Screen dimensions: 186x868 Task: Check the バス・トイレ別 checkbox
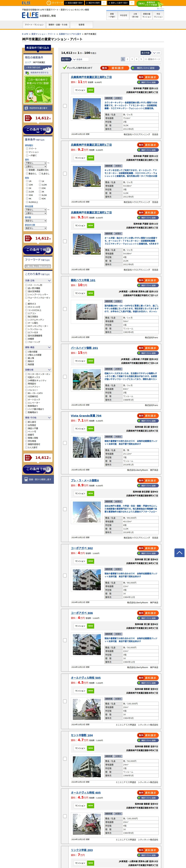[26, 285]
